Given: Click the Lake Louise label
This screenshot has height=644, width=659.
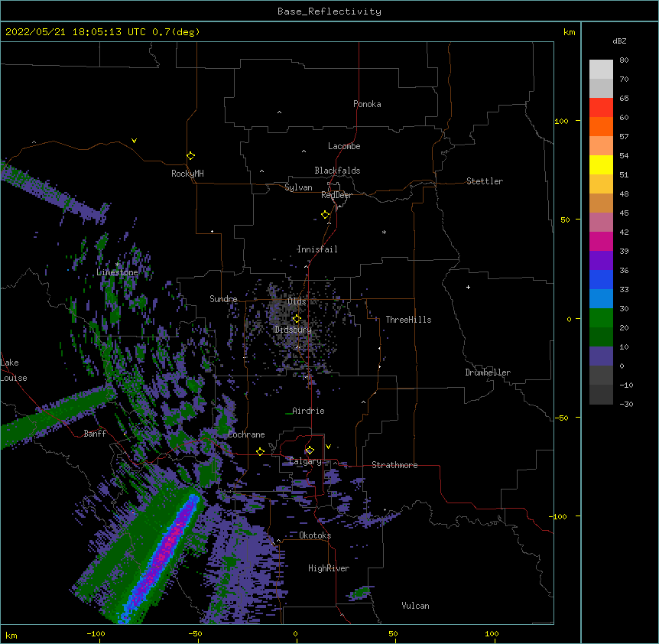Looking at the screenshot, I should tap(14, 370).
